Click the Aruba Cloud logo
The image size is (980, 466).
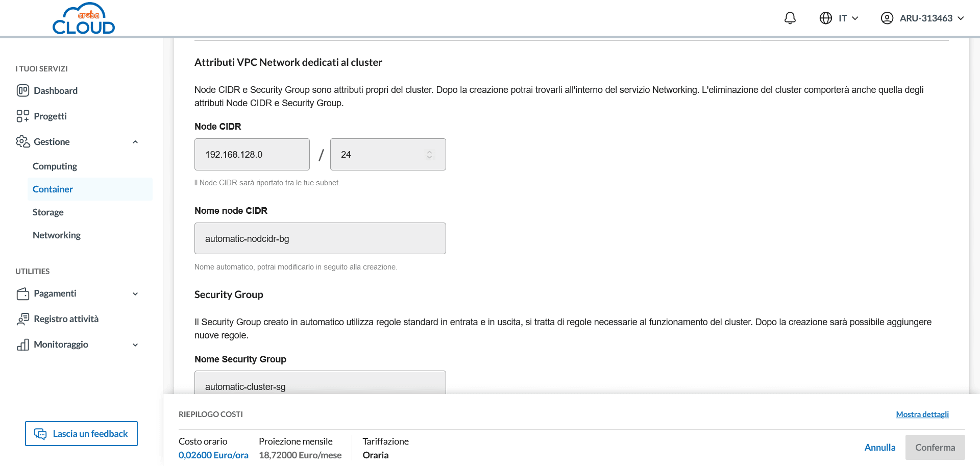pyautogui.click(x=84, y=19)
